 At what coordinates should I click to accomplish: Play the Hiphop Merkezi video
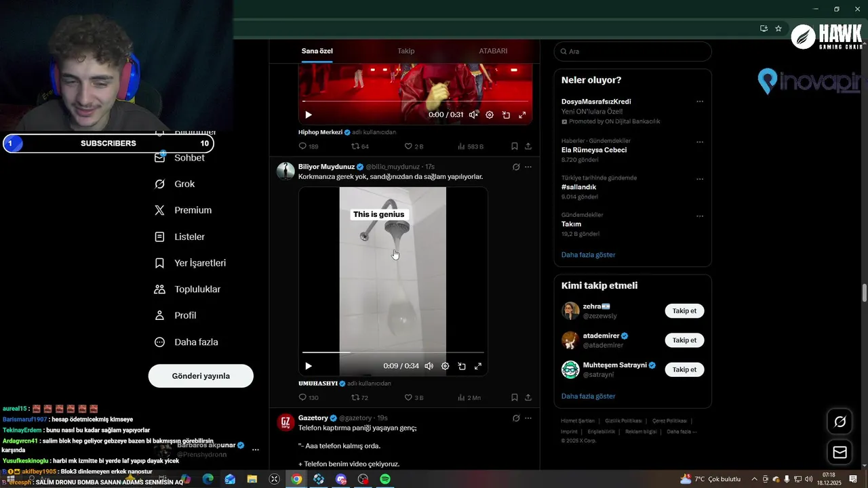click(x=309, y=115)
